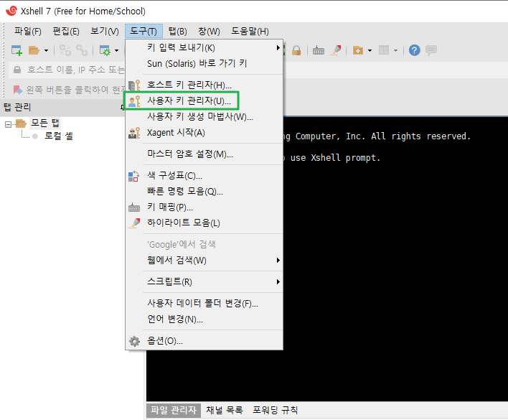Click the new session icon in toolbar
Image resolution: width=508 pixels, height=420 pixels.
tap(17, 50)
